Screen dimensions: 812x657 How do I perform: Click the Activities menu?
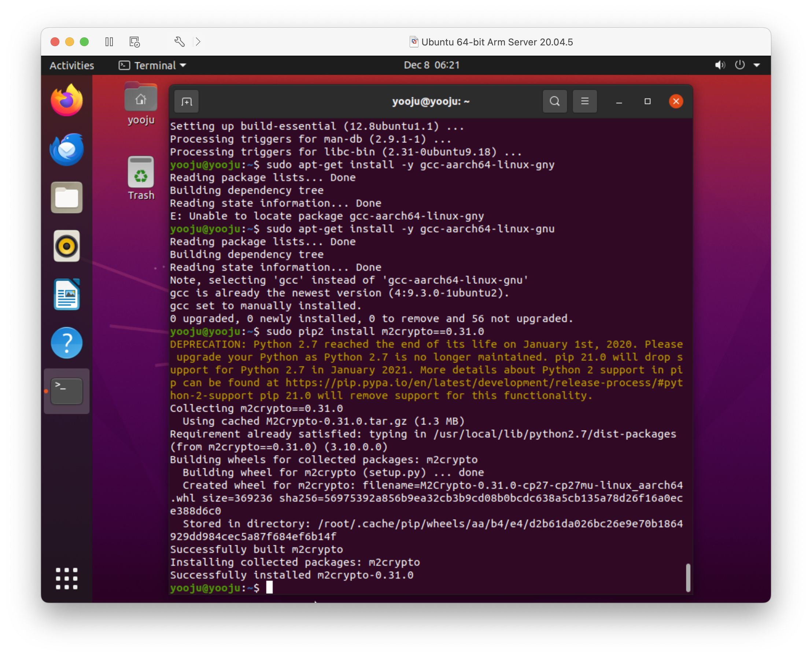click(71, 66)
